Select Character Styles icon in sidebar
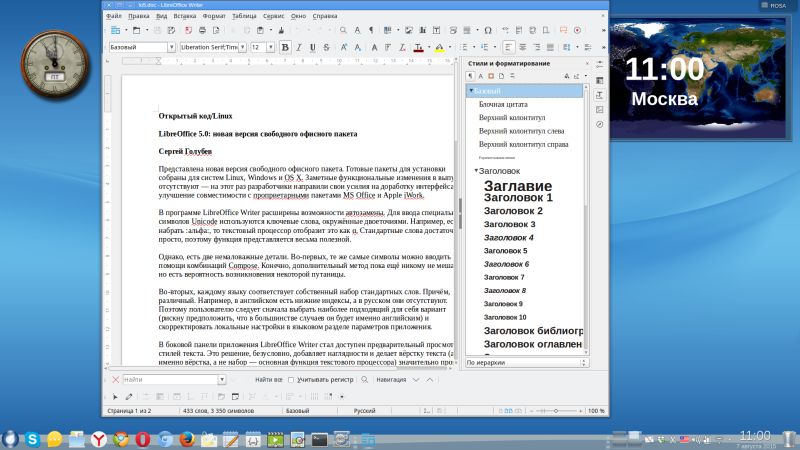The image size is (800, 450). pos(481,76)
